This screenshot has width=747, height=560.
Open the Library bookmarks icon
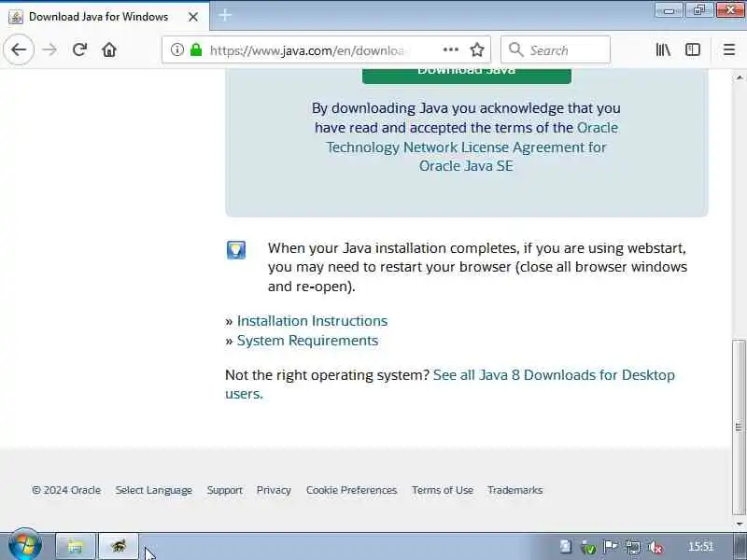pyautogui.click(x=663, y=49)
